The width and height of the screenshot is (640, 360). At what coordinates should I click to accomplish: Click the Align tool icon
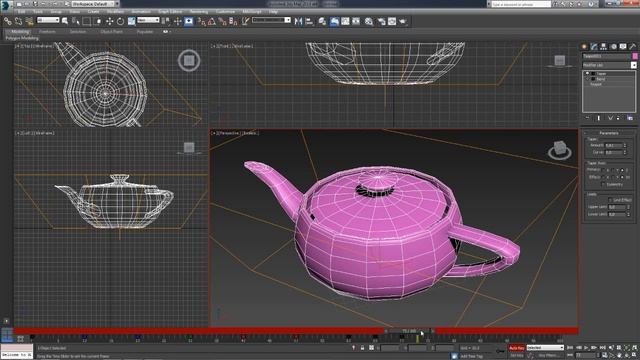309,21
